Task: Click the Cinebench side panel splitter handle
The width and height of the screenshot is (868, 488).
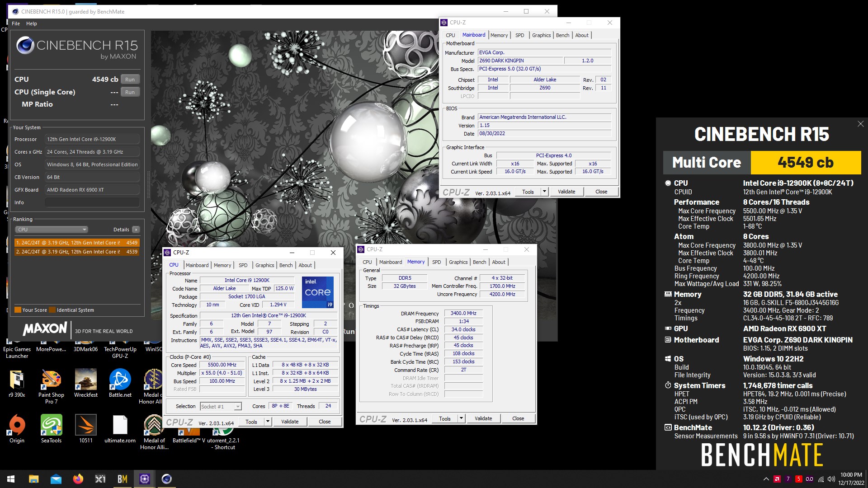Action: click(148, 184)
